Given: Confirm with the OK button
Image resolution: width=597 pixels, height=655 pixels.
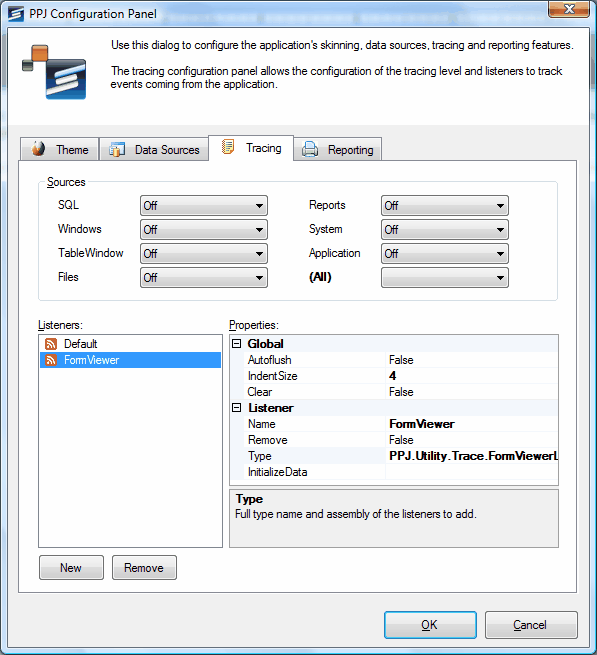Looking at the screenshot, I should pyautogui.click(x=430, y=625).
